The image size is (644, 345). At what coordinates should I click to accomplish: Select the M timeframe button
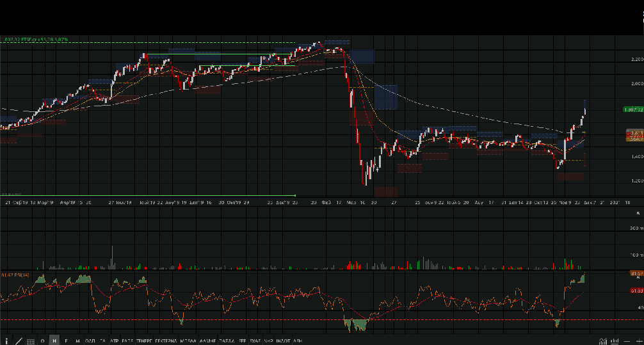(x=77, y=341)
